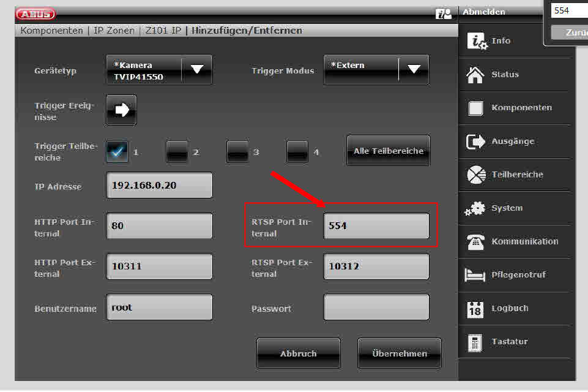Viewport: 588px width, 392px height.
Task: Click the Logbuch calendar icon
Action: point(475,309)
